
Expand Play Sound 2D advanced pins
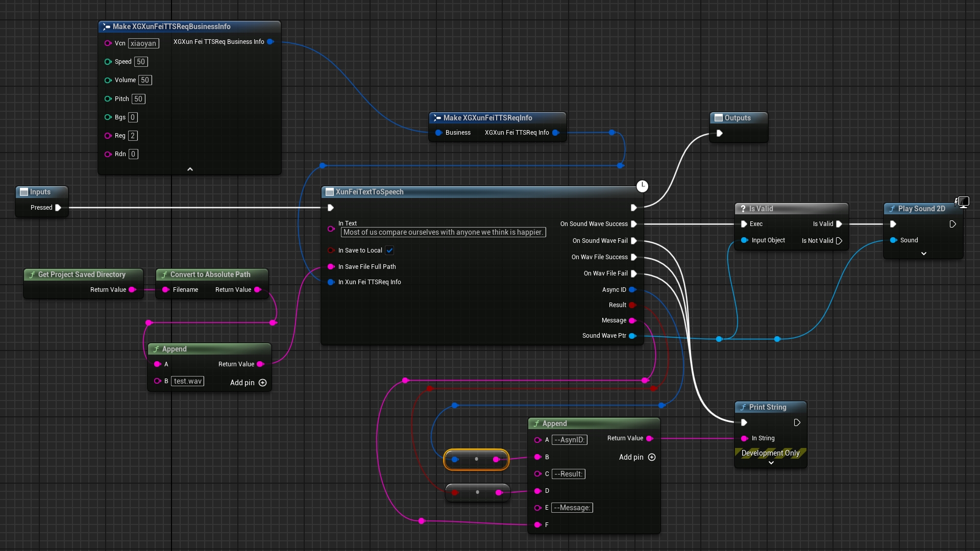pyautogui.click(x=923, y=254)
